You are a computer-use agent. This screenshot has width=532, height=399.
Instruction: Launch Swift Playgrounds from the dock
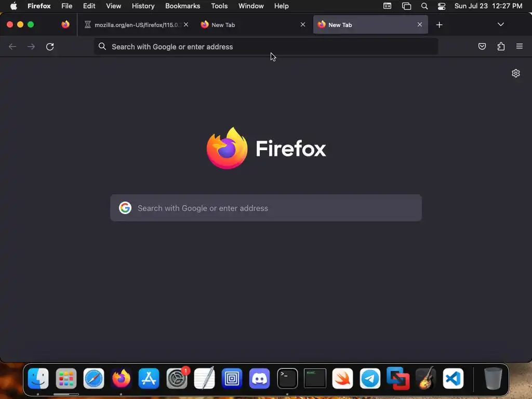pyautogui.click(x=343, y=378)
